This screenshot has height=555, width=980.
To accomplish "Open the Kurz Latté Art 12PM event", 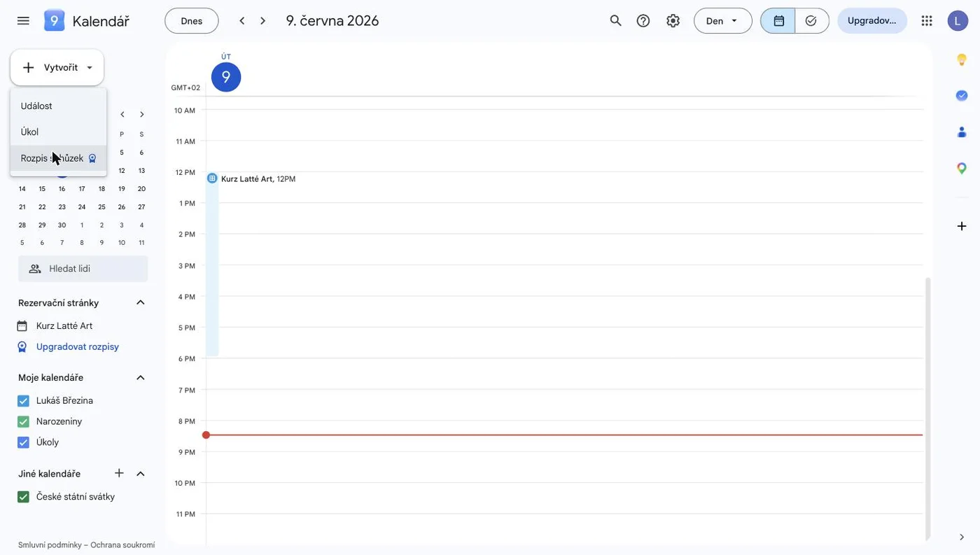I will point(258,179).
